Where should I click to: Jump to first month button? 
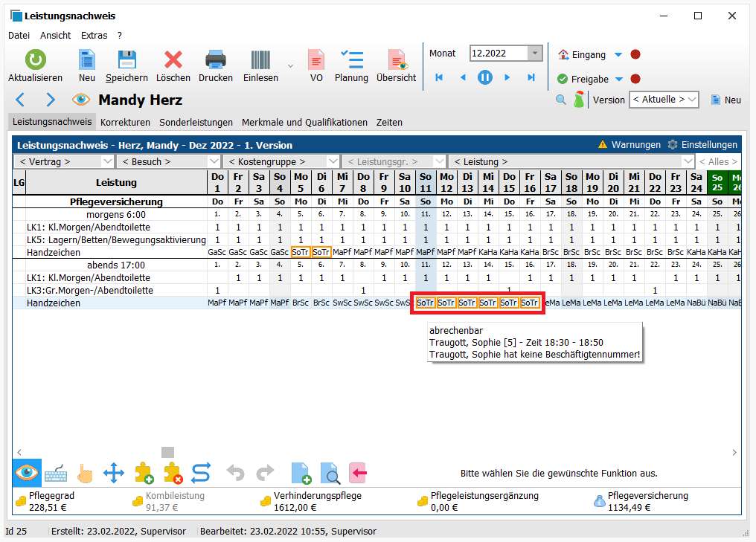(x=439, y=77)
